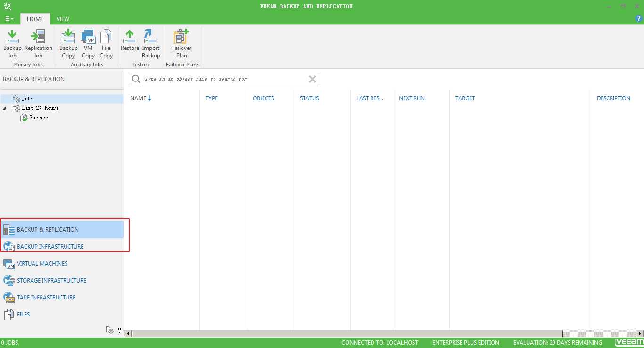Open the Help question mark icon
This screenshot has width=644, height=348.
click(x=639, y=19)
